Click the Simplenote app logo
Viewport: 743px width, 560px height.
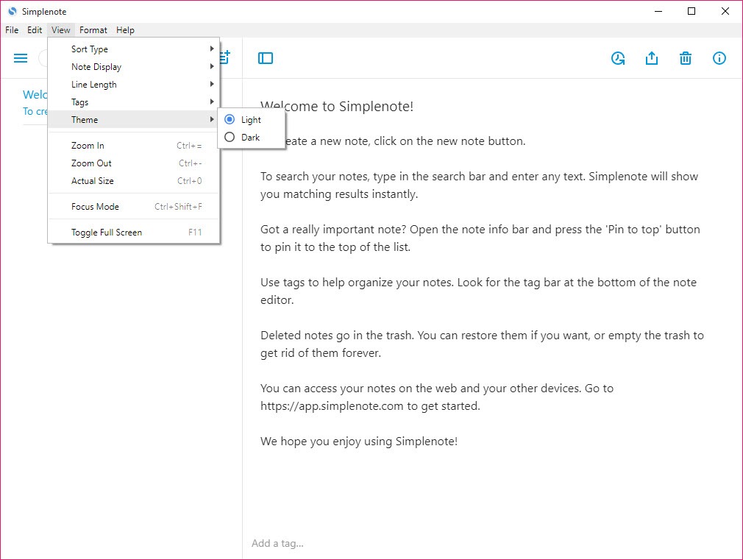(13, 11)
